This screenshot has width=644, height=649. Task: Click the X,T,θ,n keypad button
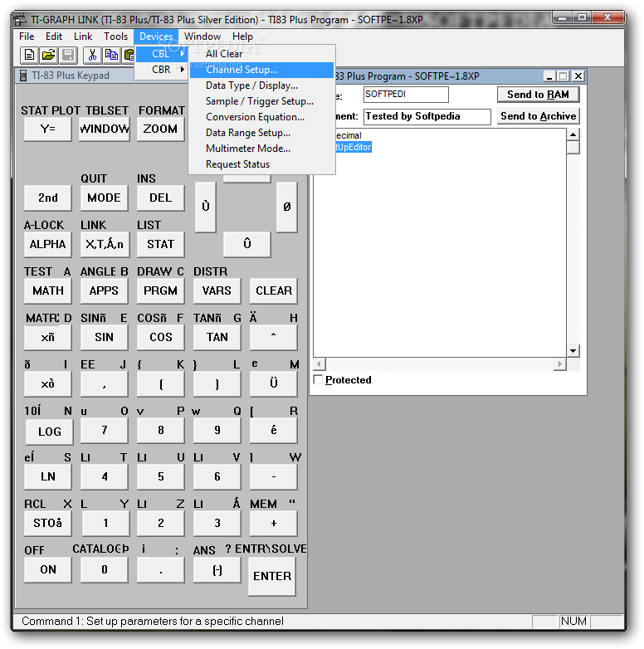pyautogui.click(x=104, y=244)
